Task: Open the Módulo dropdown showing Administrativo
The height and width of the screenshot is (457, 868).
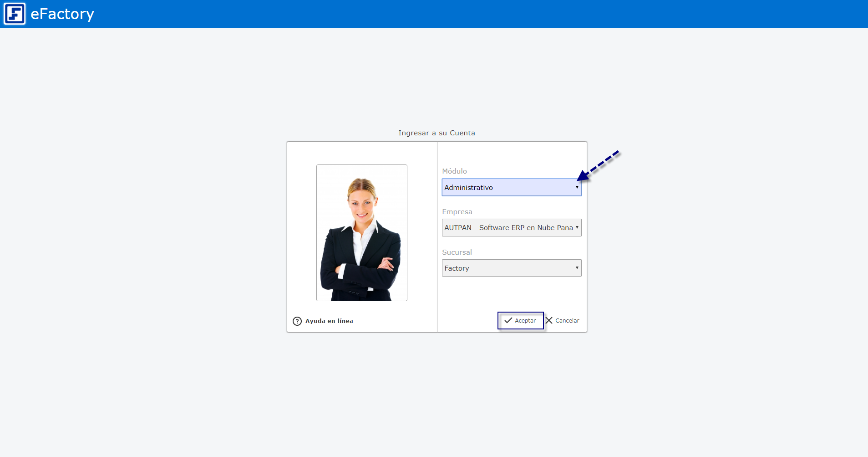Action: (512, 187)
